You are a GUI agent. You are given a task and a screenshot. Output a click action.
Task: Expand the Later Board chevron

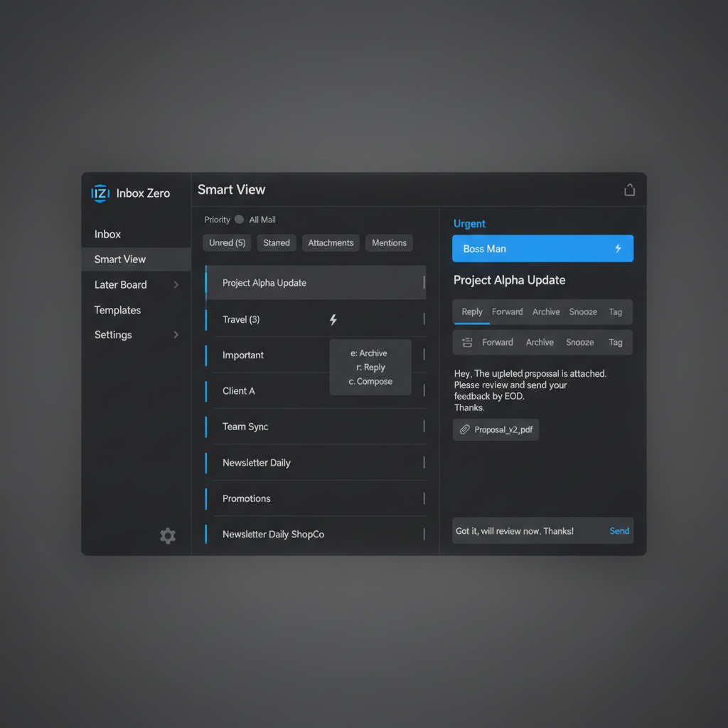pyautogui.click(x=176, y=285)
